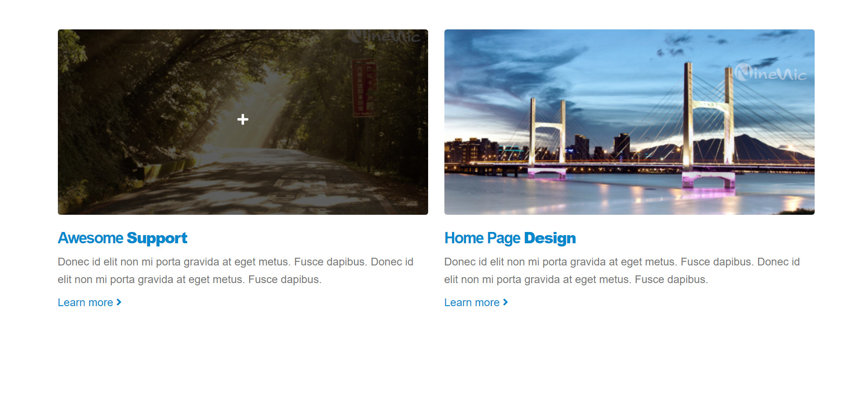Click the plus icon on the forest image
The width and height of the screenshot is (868, 416).
coord(243,119)
